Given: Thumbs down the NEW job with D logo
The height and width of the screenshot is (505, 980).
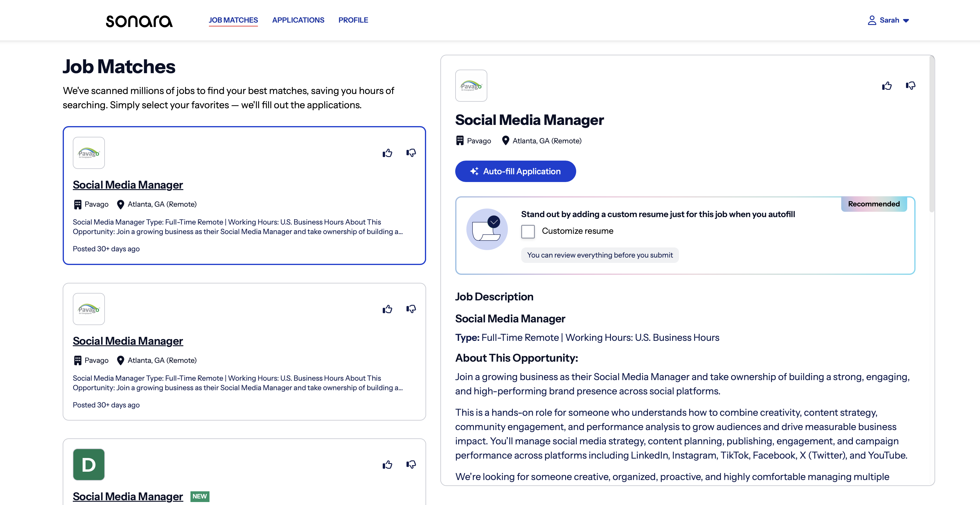Looking at the screenshot, I should coord(411,465).
